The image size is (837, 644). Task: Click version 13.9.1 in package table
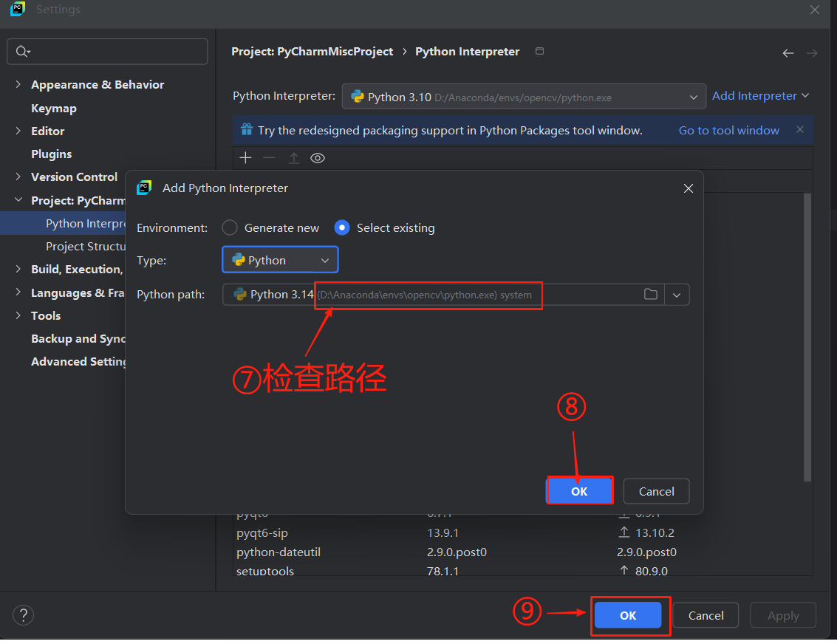click(x=443, y=532)
